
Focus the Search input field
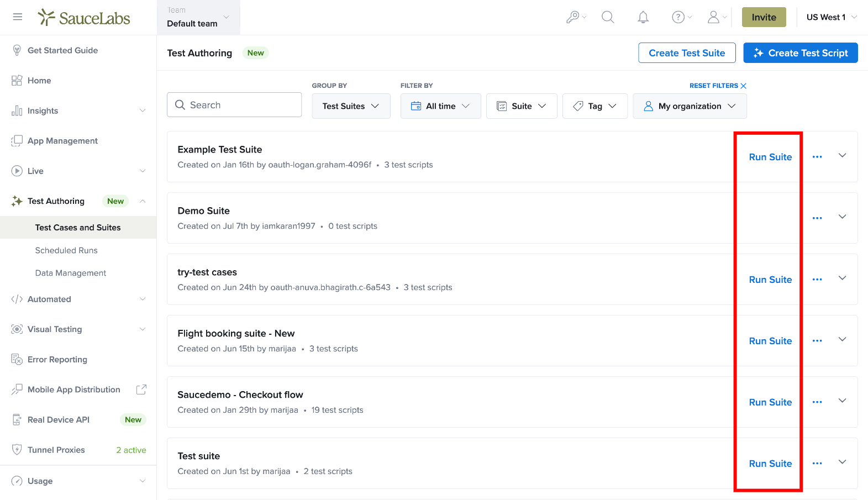pos(234,105)
